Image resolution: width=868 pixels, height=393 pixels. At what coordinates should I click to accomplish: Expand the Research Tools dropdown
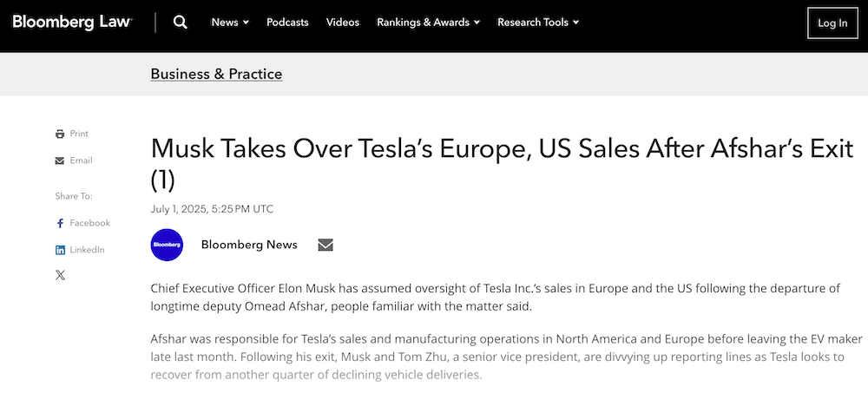click(538, 23)
